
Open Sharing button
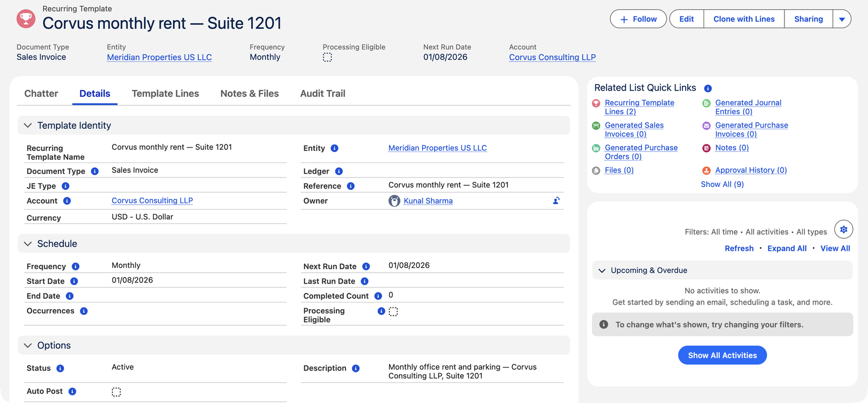pos(808,19)
